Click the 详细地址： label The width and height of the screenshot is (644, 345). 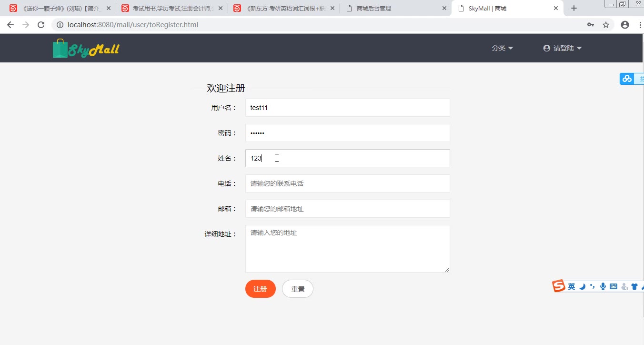click(221, 234)
